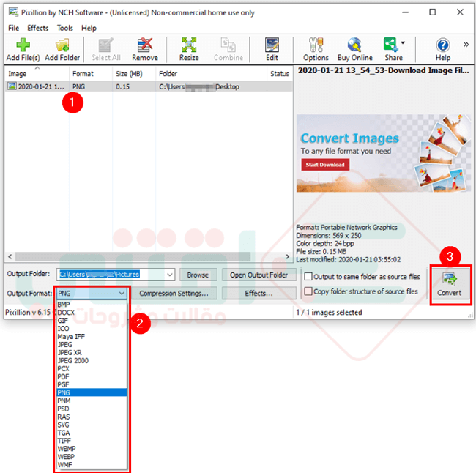The width and height of the screenshot is (476, 473).
Task: Open the Edit tool
Action: (272, 50)
